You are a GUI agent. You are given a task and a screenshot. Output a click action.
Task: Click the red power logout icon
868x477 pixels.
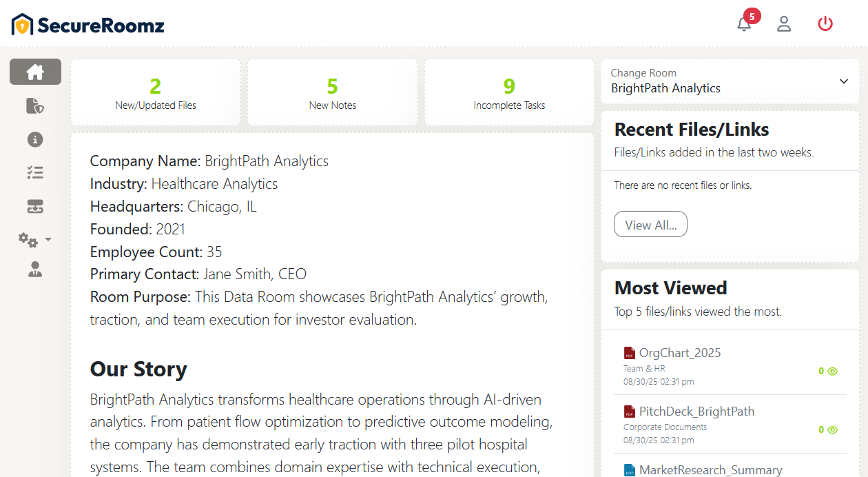[x=825, y=24]
